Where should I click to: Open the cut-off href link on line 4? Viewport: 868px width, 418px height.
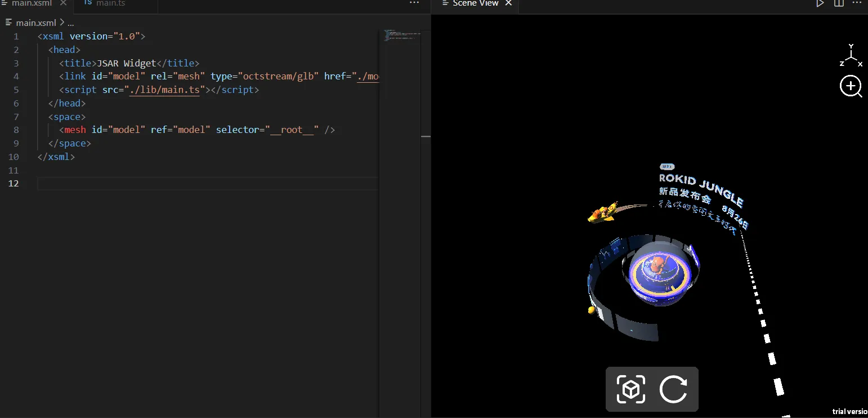(x=368, y=77)
